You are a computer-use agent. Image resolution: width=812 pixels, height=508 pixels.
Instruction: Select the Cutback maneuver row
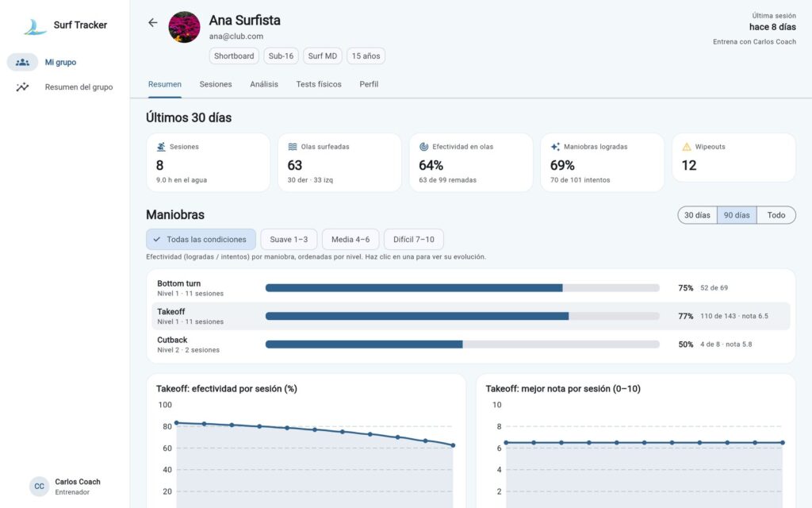pyautogui.click(x=471, y=344)
